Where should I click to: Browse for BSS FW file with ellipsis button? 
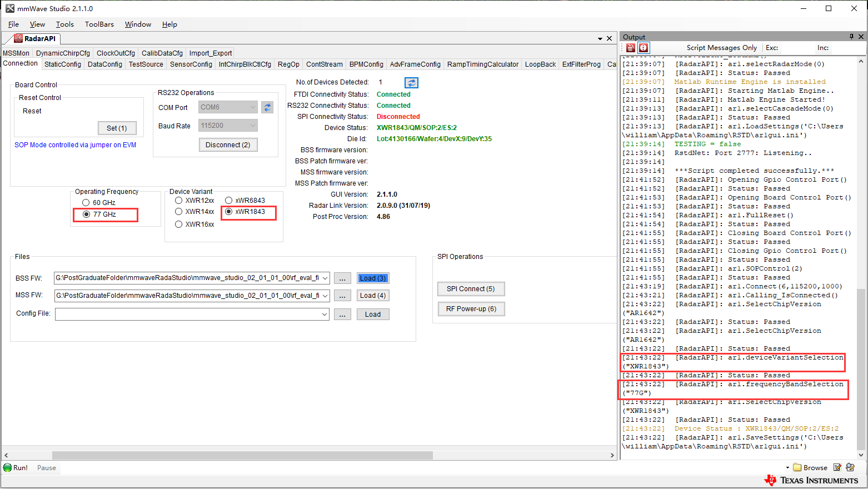pyautogui.click(x=342, y=278)
